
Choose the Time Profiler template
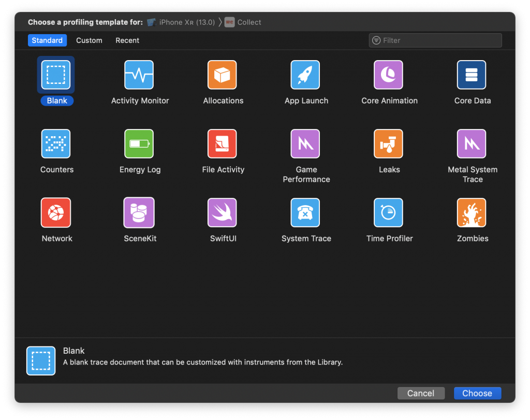pos(389,212)
